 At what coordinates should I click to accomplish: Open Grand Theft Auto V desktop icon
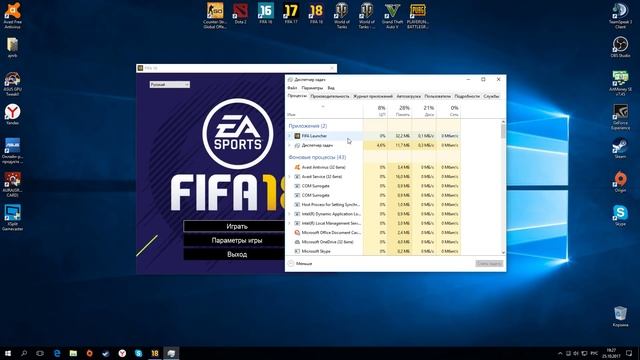coord(392,16)
